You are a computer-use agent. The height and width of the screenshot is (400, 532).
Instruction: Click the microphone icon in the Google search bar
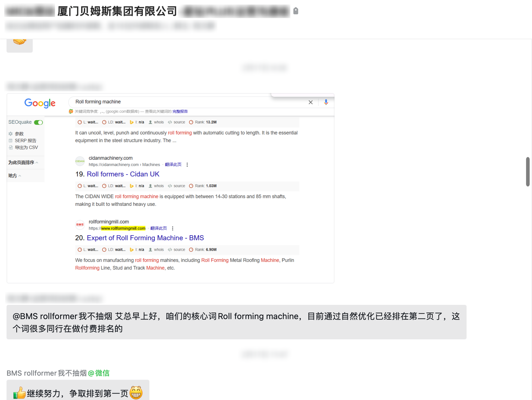(326, 102)
